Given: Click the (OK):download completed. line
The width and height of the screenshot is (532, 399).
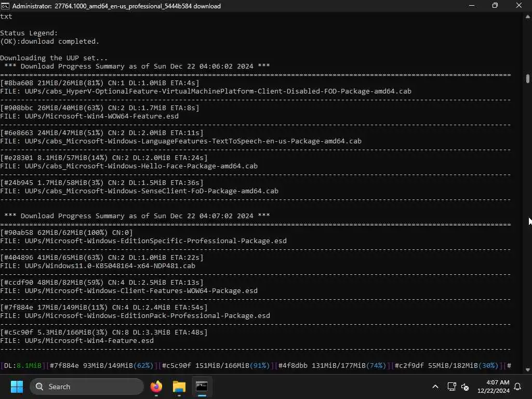Looking at the screenshot, I should point(49,41).
